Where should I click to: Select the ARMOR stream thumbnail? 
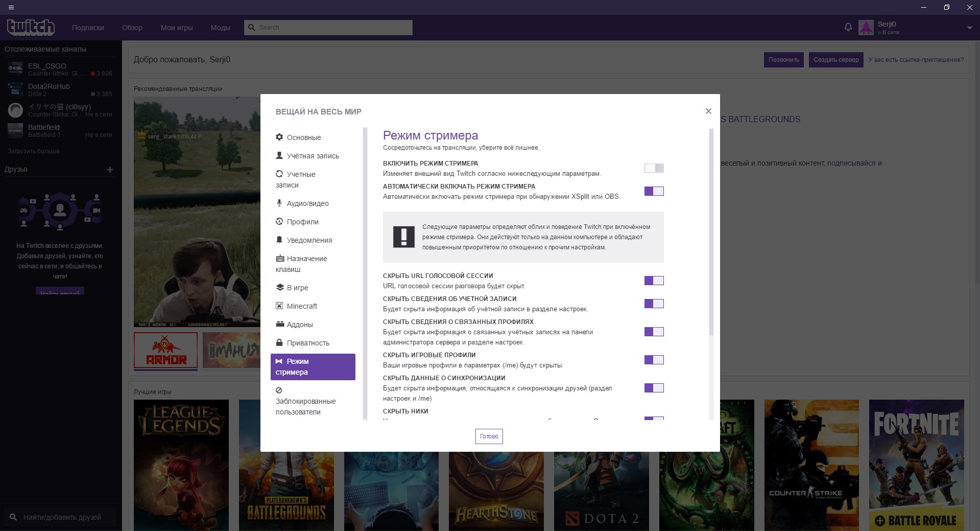point(165,351)
